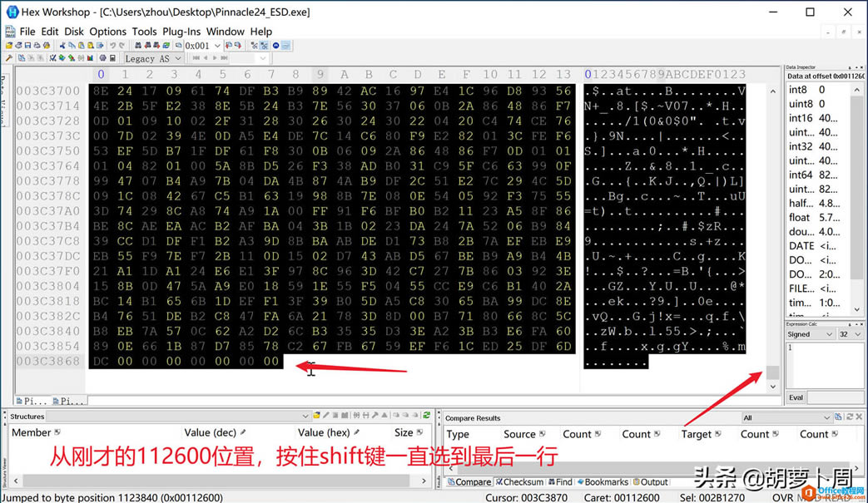Click the Hex Workshop app icon in title bar
Screen dimensions: 868x503
click(x=12, y=12)
